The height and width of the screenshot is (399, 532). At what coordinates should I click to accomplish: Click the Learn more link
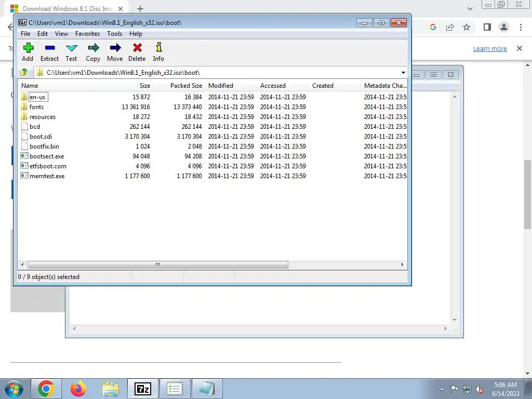[x=490, y=48]
